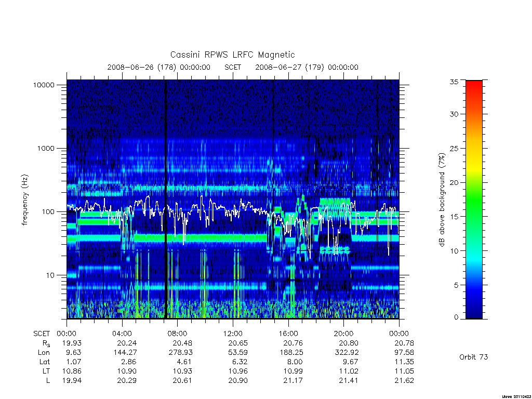Click the Rs value 20.76
This screenshot has height=399, width=532.
click(293, 343)
